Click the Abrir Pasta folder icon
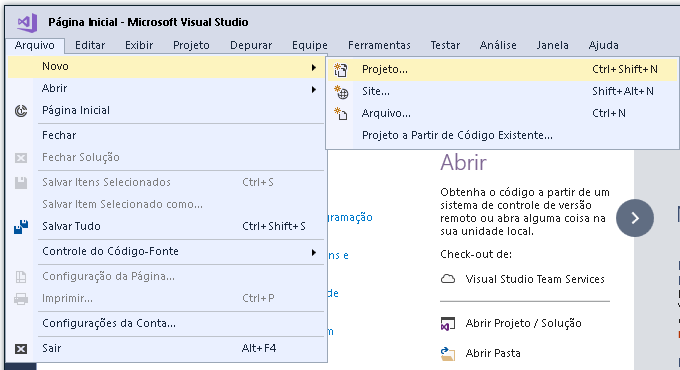 click(x=448, y=354)
